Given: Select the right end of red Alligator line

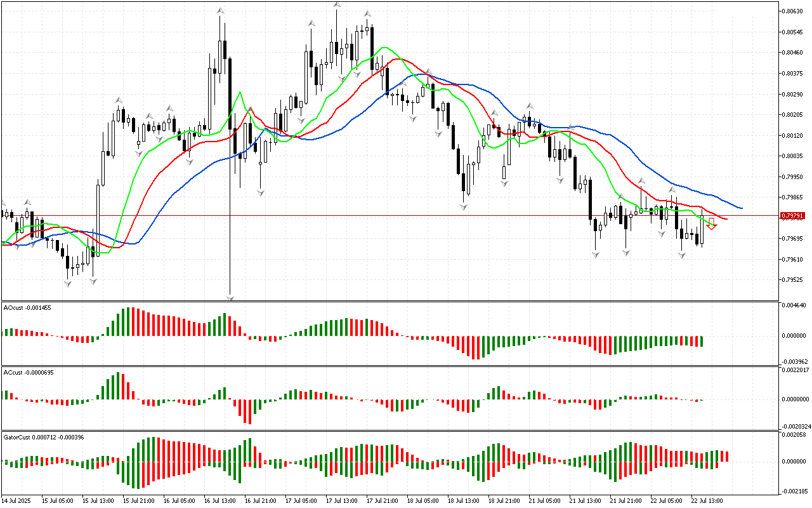Looking at the screenshot, I should tap(726, 219).
